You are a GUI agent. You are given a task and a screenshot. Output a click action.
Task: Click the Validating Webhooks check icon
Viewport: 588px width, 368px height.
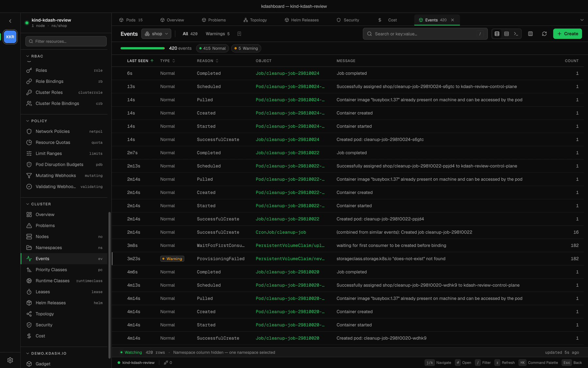click(x=29, y=187)
